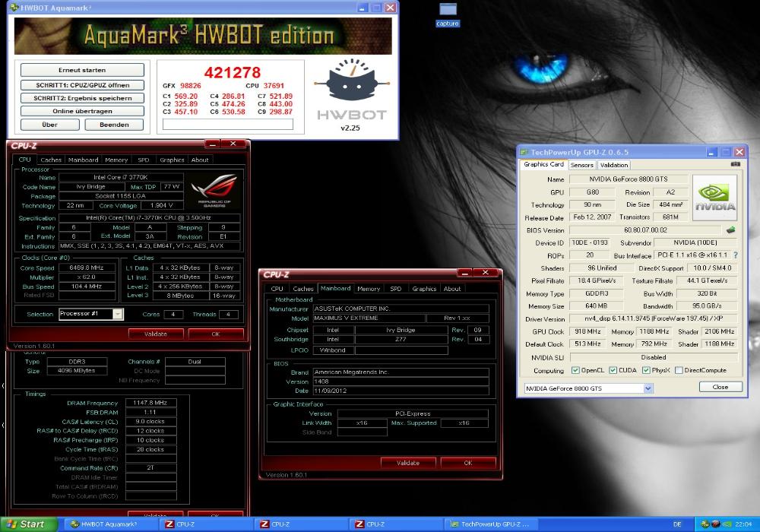Screen dimensions: 760x532
Task: Click the Memory Size 640 MB field
Action: pyautogui.click(x=595, y=306)
